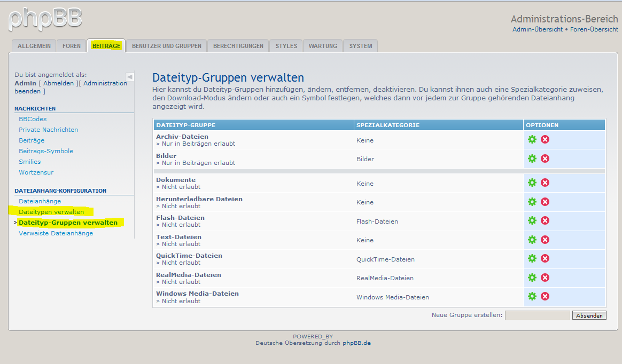Click the Abmelden link
Screen dimensions: 622x364
tap(59, 83)
